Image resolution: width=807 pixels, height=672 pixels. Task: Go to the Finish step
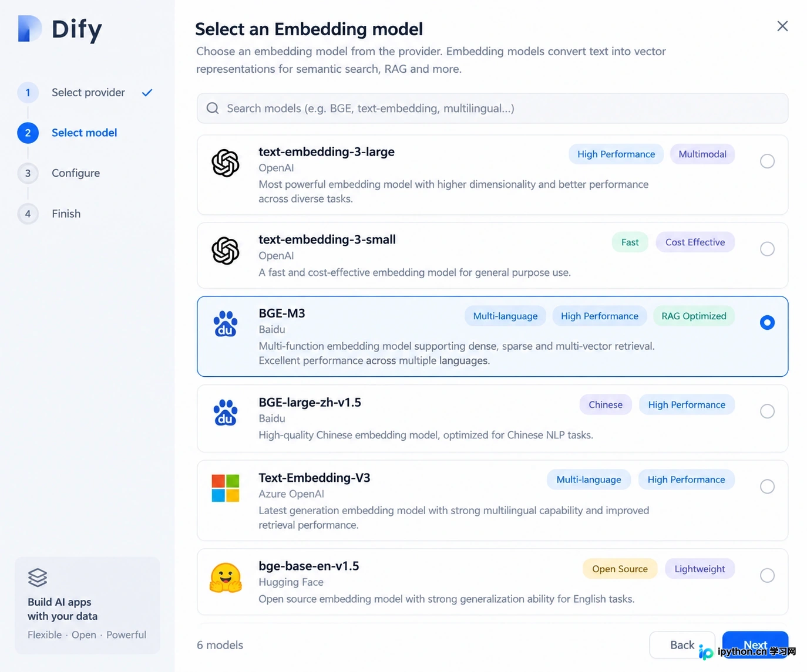pos(66,214)
